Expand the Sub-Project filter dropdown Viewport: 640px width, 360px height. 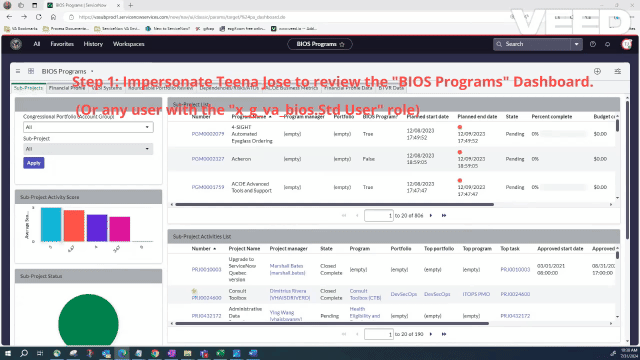coord(88,149)
